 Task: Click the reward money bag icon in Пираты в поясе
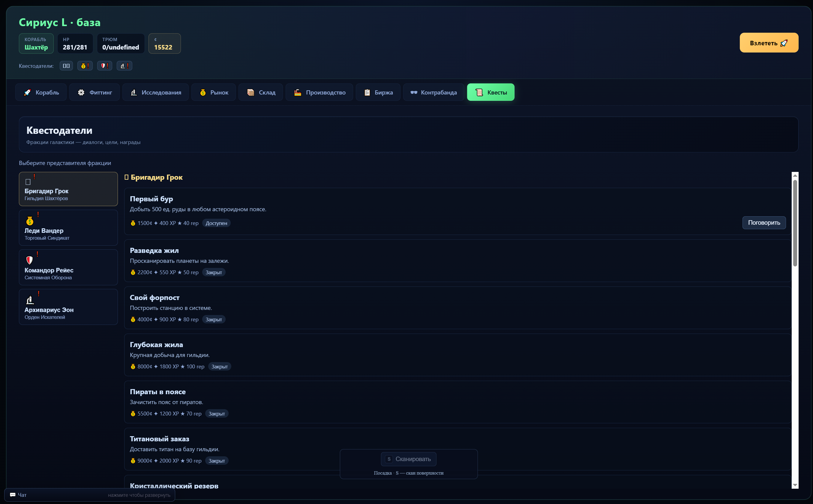click(133, 414)
